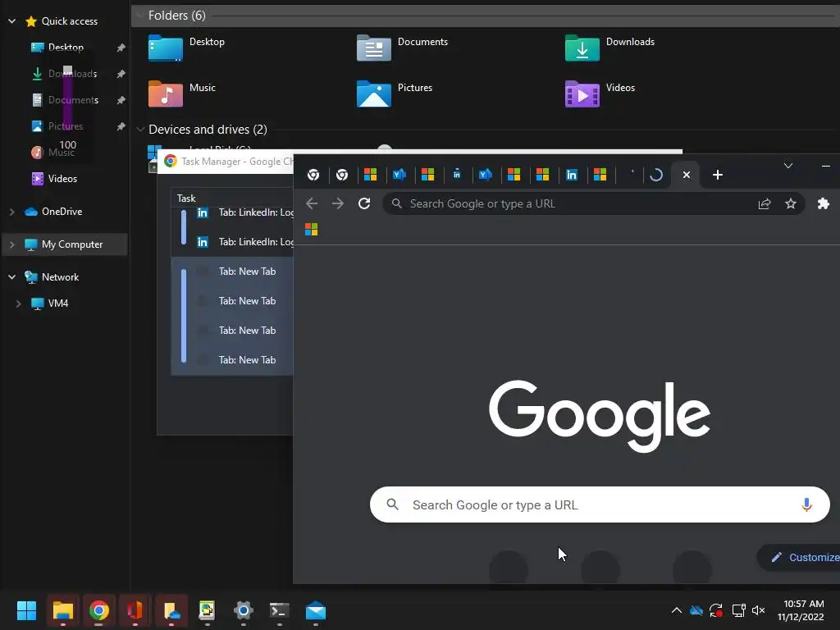Select the Pictures folder in Folders group

[395, 94]
